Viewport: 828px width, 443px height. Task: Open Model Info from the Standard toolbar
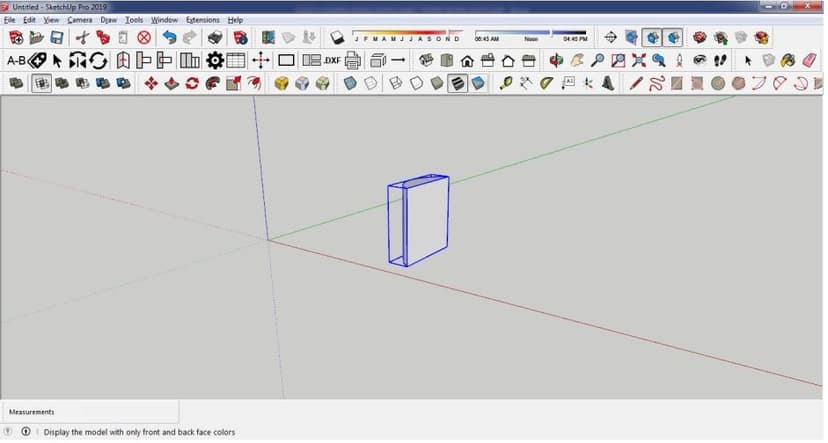pyautogui.click(x=240, y=37)
